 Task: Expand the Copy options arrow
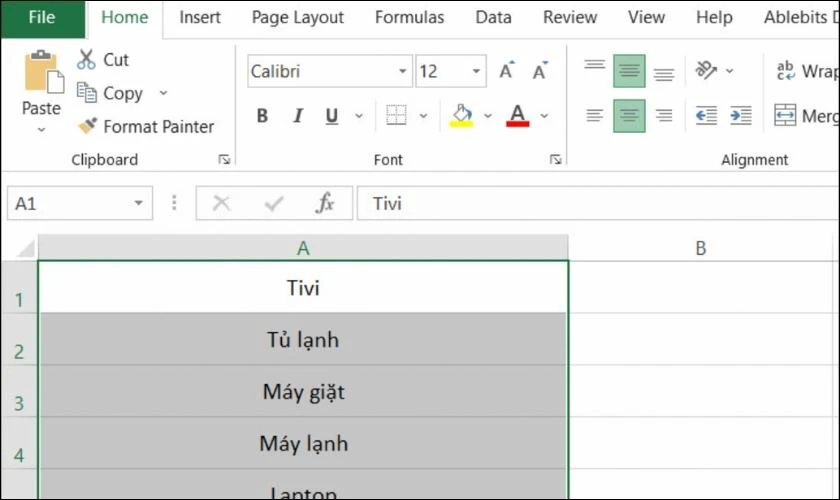pos(163,93)
